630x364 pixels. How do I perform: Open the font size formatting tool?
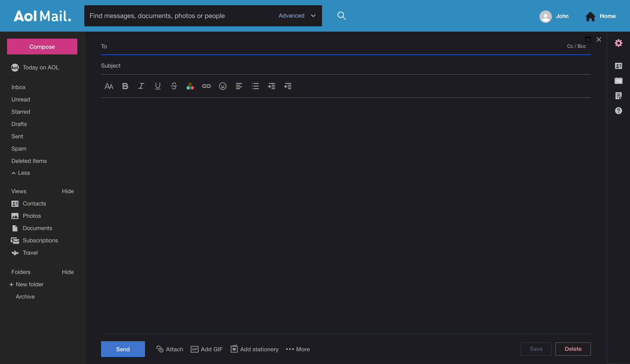click(109, 86)
